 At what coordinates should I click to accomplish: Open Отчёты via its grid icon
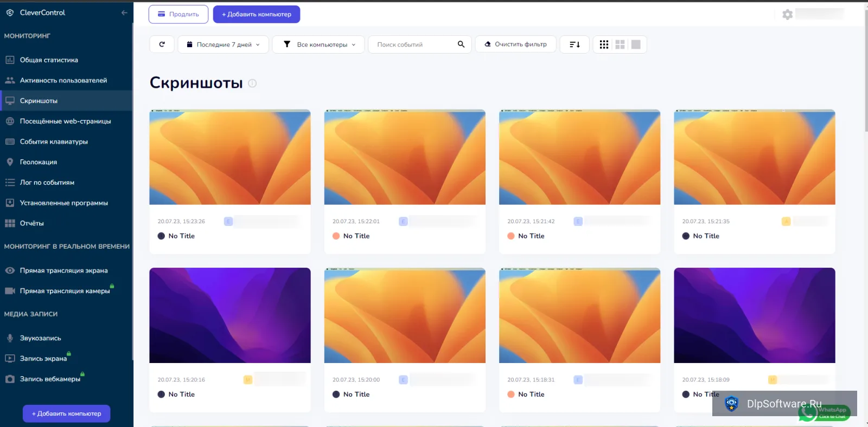(10, 223)
